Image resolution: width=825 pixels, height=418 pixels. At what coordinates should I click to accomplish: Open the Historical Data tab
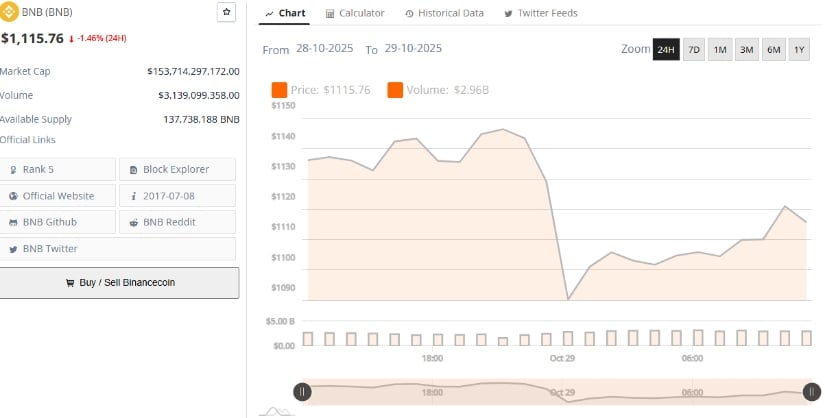point(444,13)
